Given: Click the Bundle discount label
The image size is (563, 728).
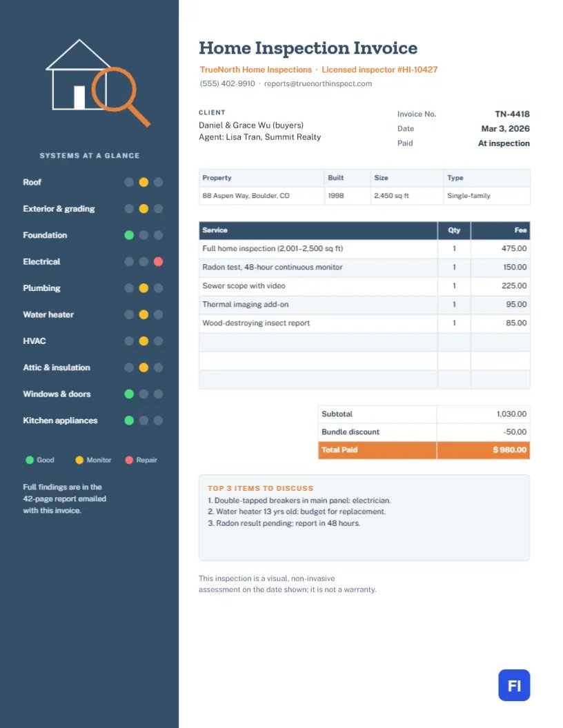Looking at the screenshot, I should point(350,432).
